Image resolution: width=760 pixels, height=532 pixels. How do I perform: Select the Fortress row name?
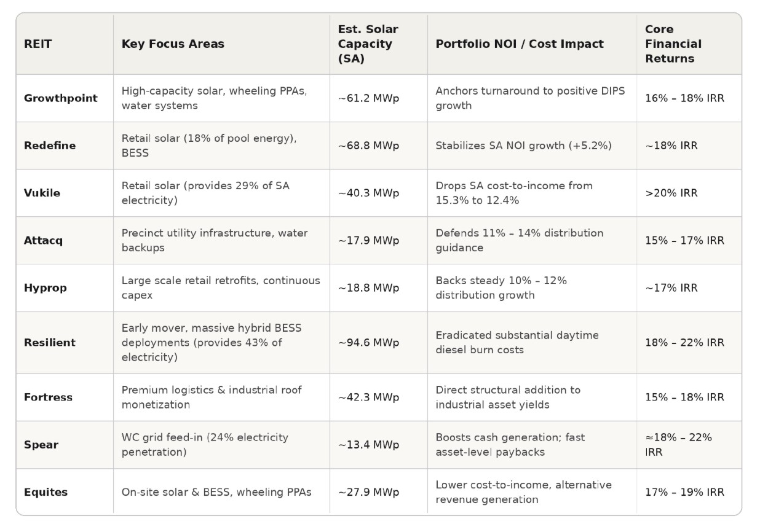point(48,397)
